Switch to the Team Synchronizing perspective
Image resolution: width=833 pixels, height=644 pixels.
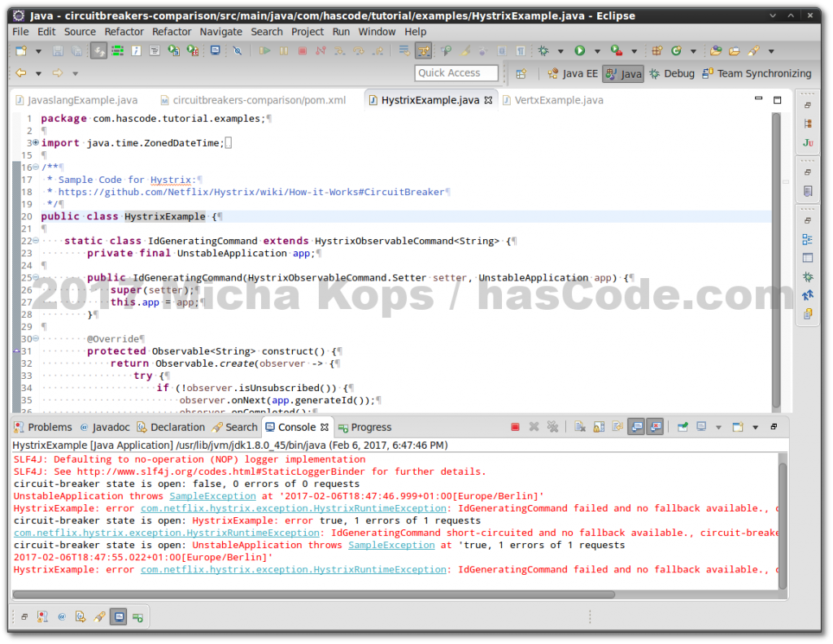coord(757,73)
